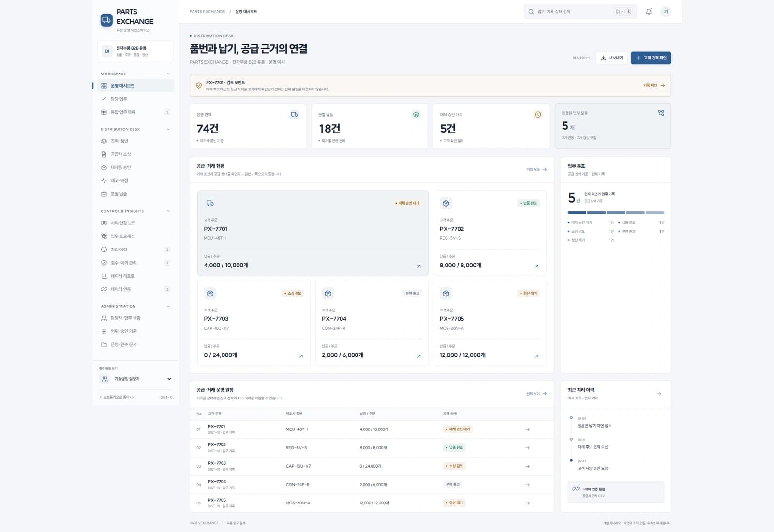The height and width of the screenshot is (532, 774).
Task: Collapse the DISTRIBUTION DESK sidebar section
Action: (x=168, y=129)
